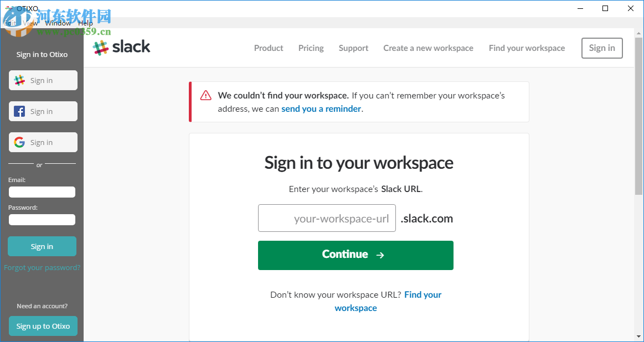
Task: Follow the send you a reminder link
Action: pos(321,109)
